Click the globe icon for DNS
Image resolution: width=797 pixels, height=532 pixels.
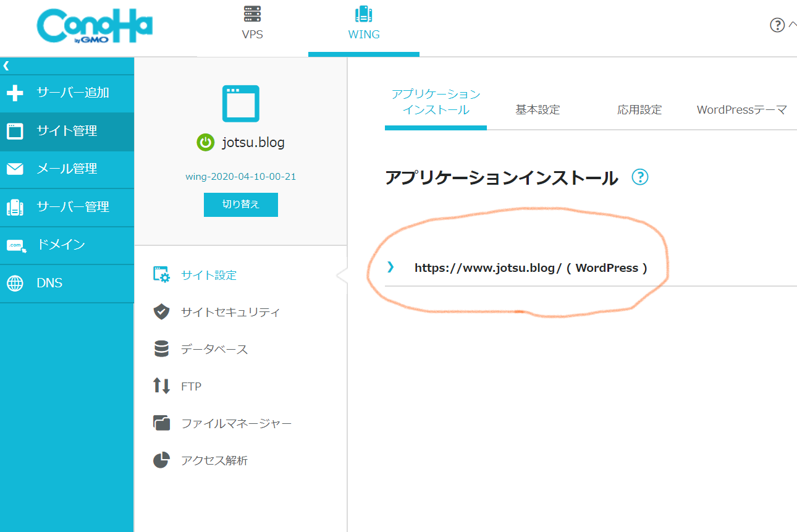[x=15, y=283]
